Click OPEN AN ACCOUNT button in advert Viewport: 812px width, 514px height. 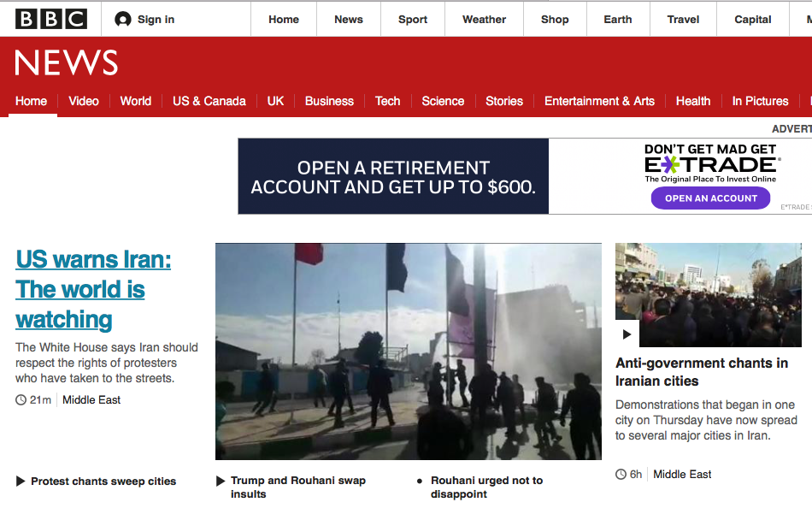710,198
